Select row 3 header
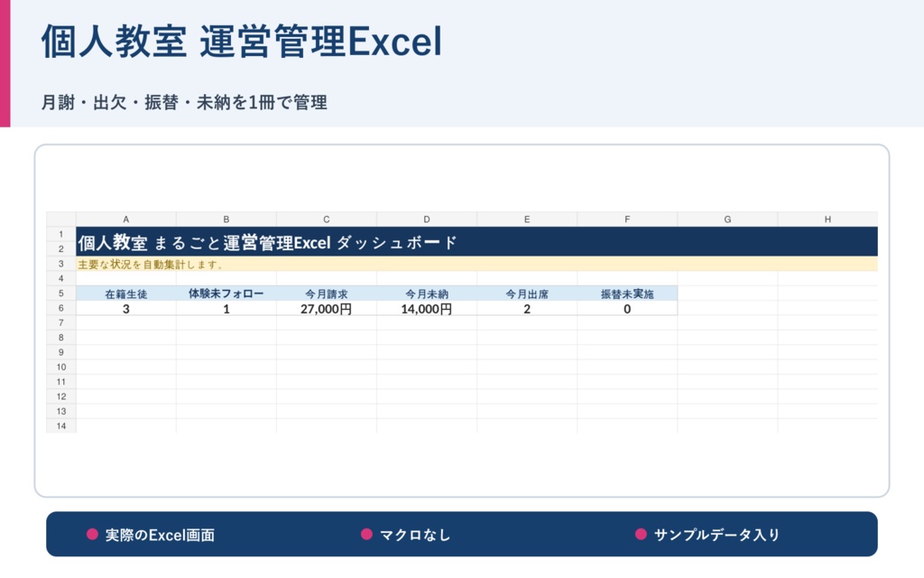The width and height of the screenshot is (924, 578). pyautogui.click(x=61, y=264)
